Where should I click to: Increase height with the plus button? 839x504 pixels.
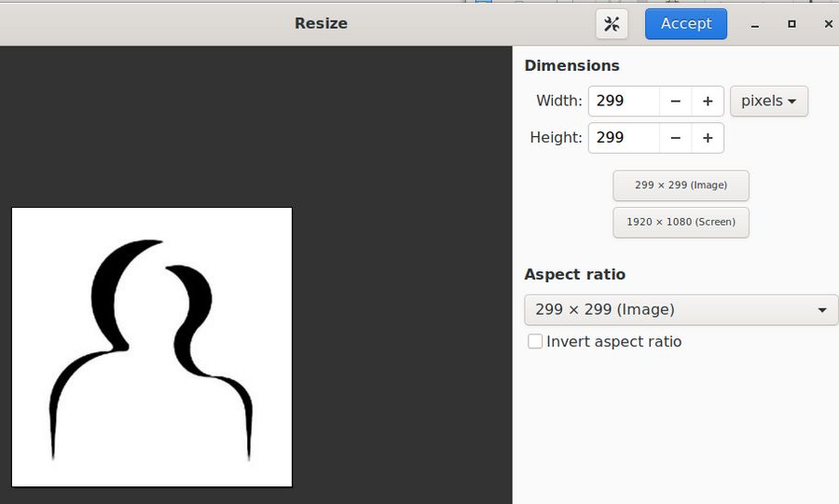pyautogui.click(x=708, y=138)
